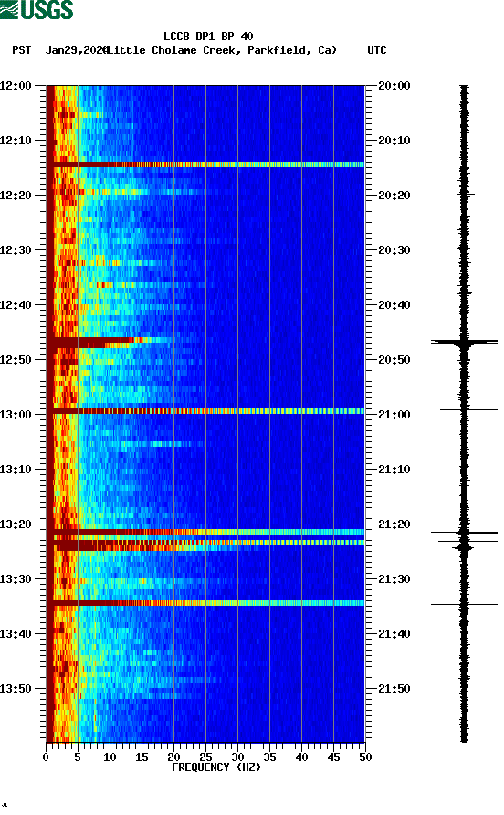Image resolution: width=504 pixels, height=815 pixels.
Task: Click the 20 Hz frequency tick label
Action: (x=173, y=757)
